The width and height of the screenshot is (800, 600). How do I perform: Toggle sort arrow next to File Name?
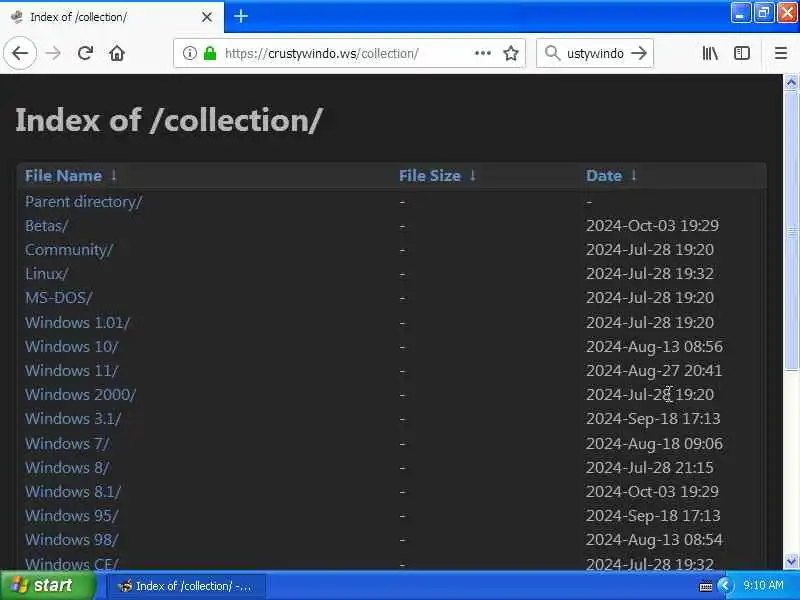[114, 175]
